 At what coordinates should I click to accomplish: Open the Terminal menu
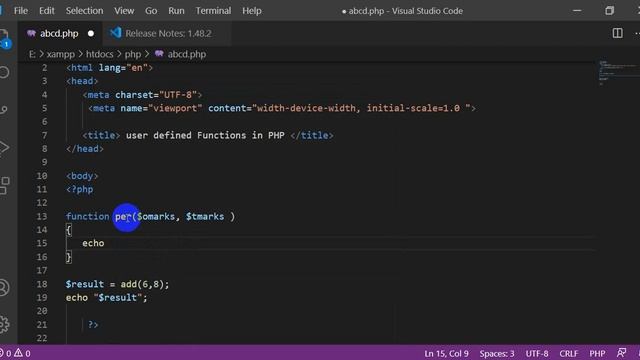coord(213,11)
